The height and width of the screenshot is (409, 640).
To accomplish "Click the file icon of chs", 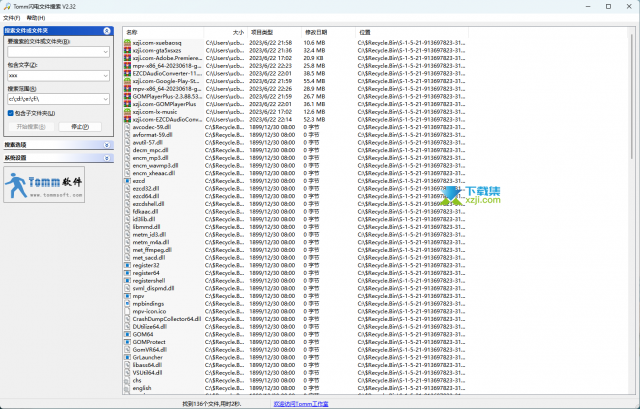I will 127,380.
